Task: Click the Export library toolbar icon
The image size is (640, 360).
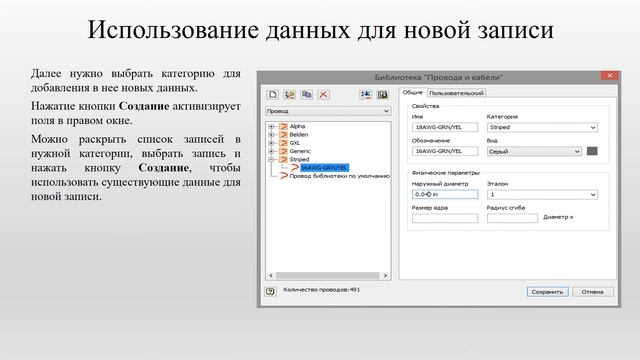Action: (x=383, y=95)
